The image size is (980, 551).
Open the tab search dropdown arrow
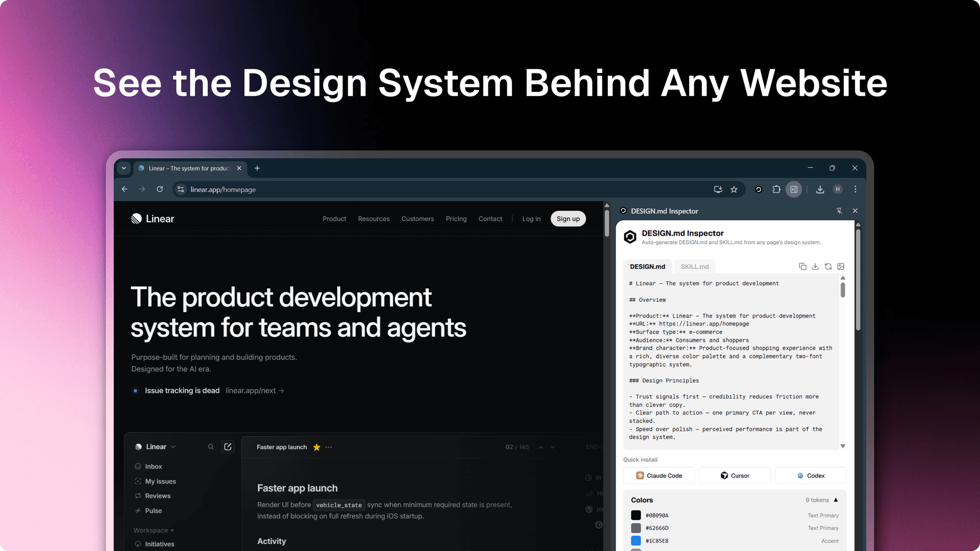(124, 168)
